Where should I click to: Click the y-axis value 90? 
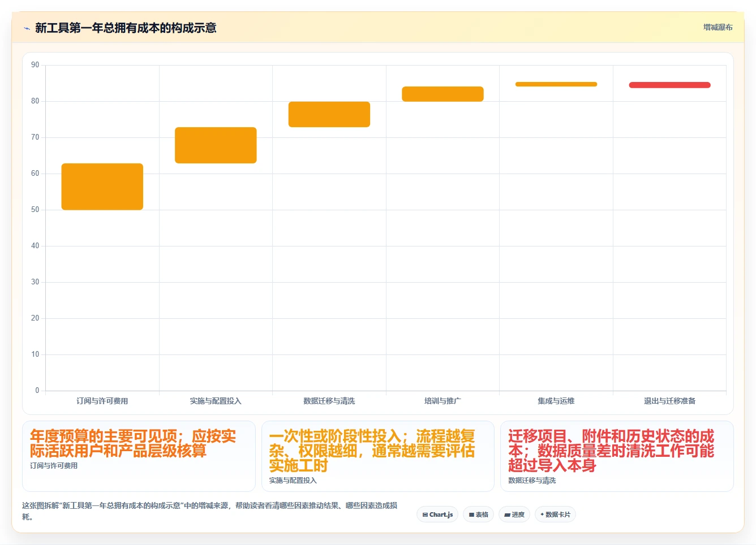(x=35, y=65)
